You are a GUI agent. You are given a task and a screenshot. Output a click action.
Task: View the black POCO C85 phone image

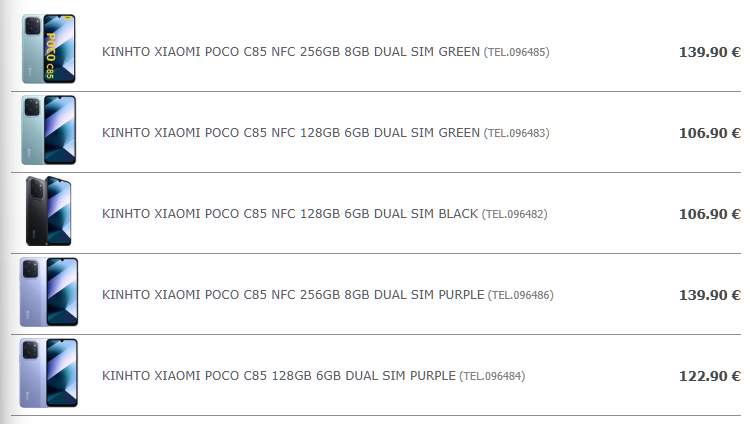coord(49,212)
